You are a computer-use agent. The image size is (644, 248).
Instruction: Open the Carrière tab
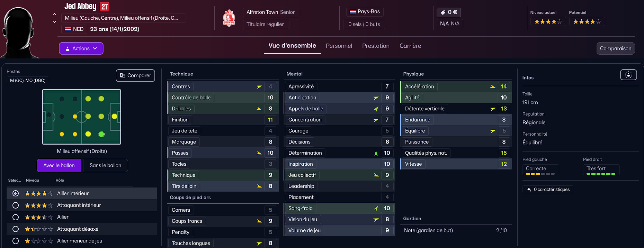[410, 46]
